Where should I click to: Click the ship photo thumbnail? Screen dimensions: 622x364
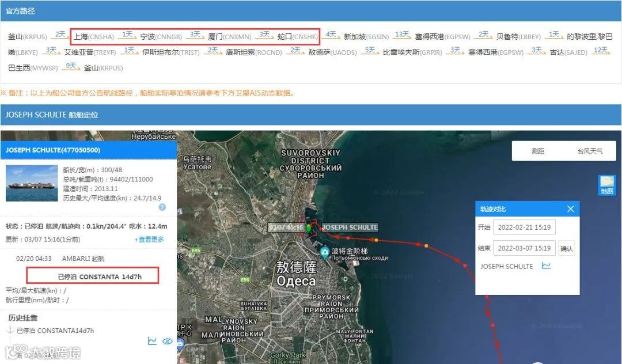(x=32, y=183)
